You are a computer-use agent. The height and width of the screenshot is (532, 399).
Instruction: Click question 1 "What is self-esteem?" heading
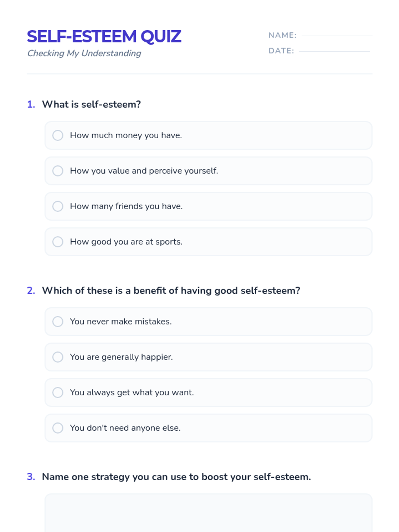91,104
